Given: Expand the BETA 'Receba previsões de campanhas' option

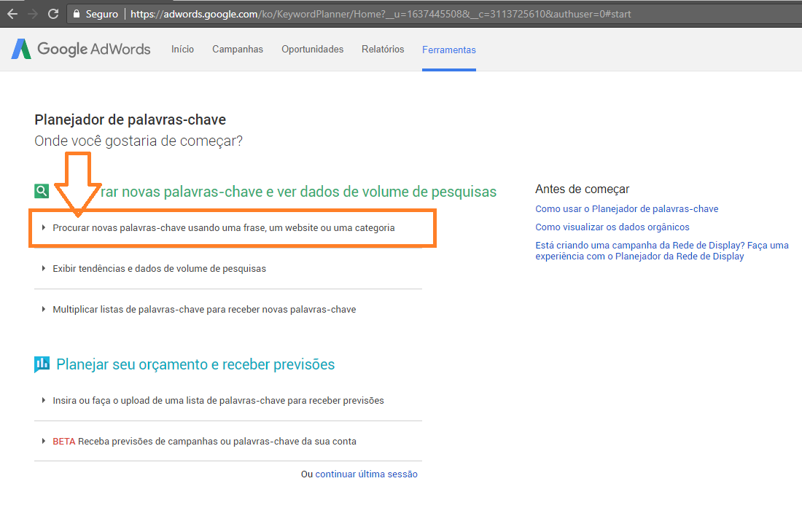Looking at the screenshot, I should point(204,442).
